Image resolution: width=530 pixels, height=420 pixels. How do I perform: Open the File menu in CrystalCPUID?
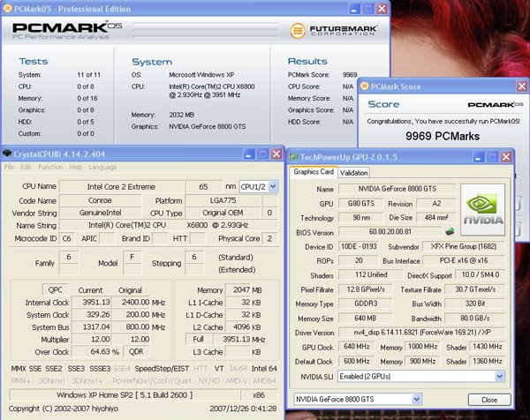pos(9,167)
